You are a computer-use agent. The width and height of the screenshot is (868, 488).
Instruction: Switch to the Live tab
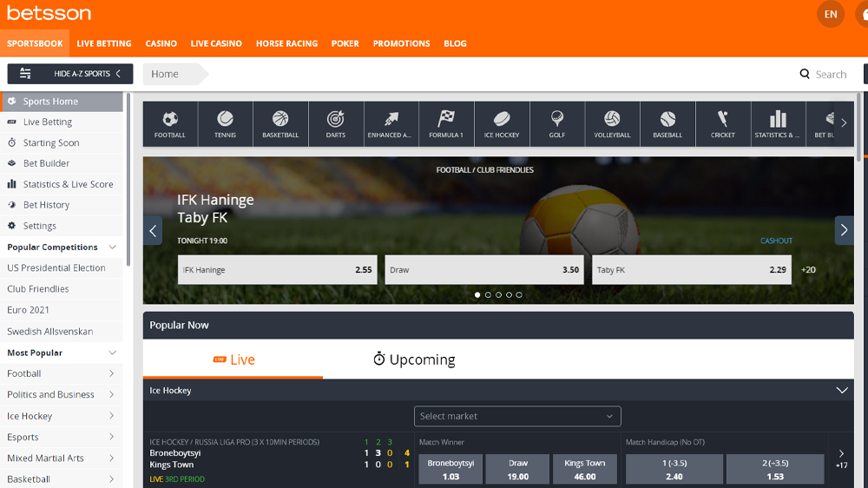(x=233, y=359)
